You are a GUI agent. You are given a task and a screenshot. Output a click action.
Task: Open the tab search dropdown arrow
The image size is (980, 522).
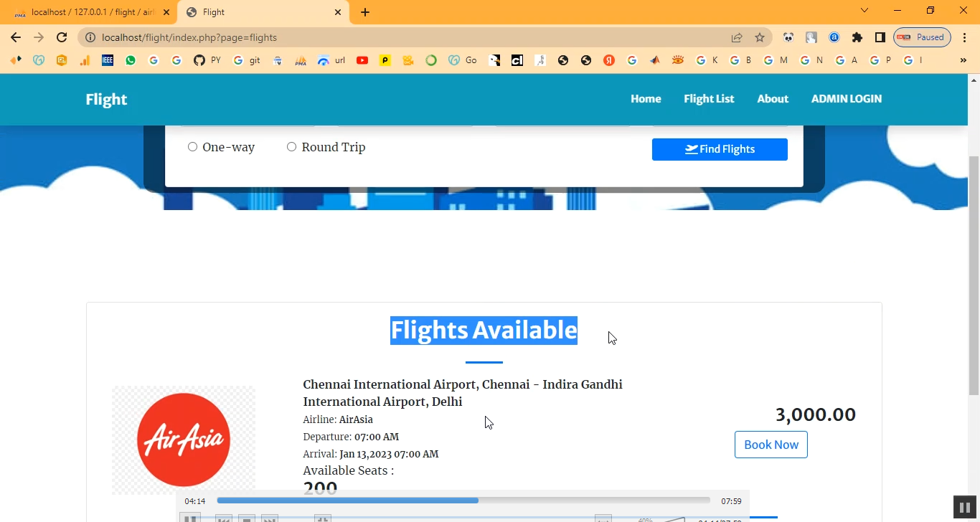click(x=864, y=11)
